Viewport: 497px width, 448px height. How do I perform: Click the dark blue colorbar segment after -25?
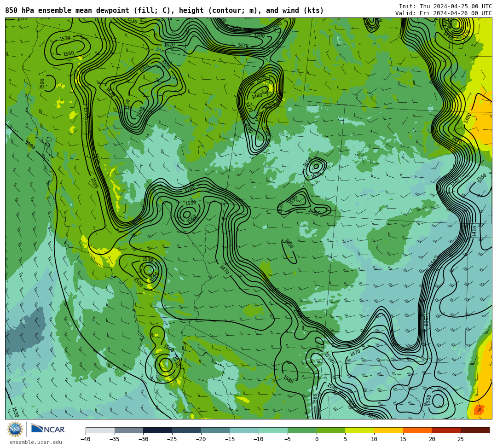click(x=187, y=430)
